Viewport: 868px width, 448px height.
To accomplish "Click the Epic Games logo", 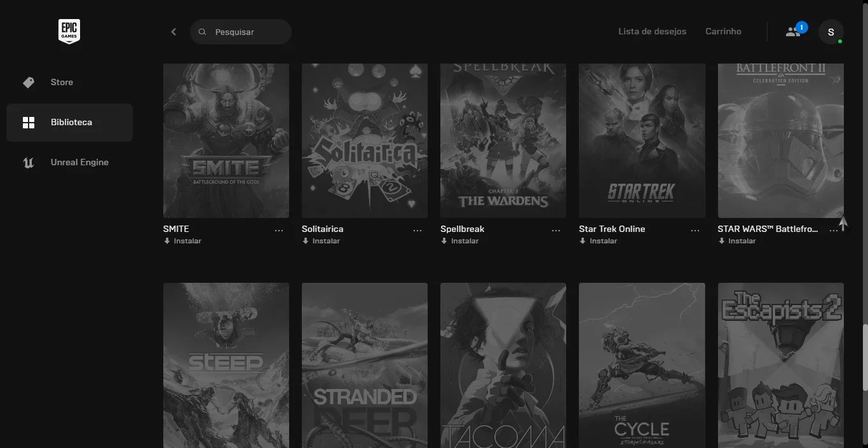I will coord(69,32).
